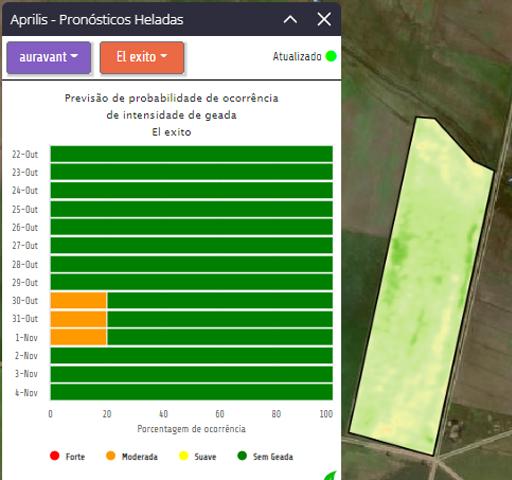Screen dimensions: 512x480
Task: Open the El exito field dropdown
Action: tap(142, 57)
